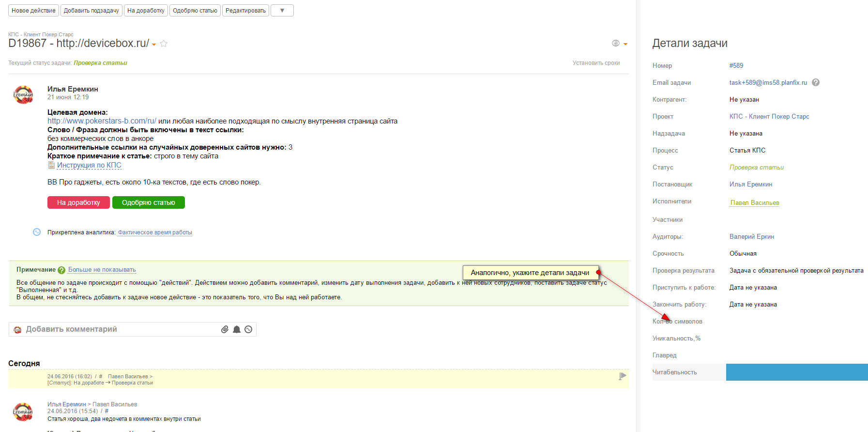Click the Больше не показывать link
Screen dimensions: 868x432
click(x=102, y=270)
